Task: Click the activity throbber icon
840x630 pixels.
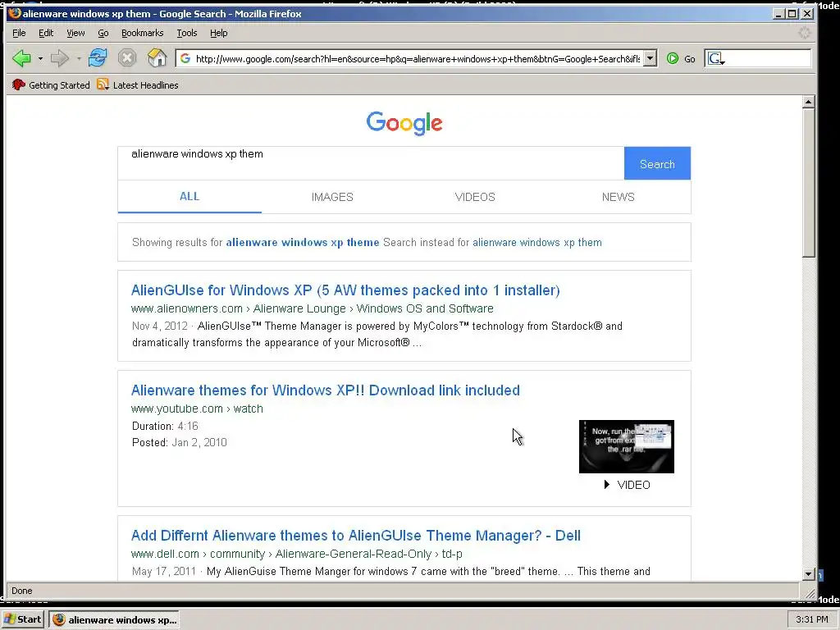Action: tap(804, 33)
